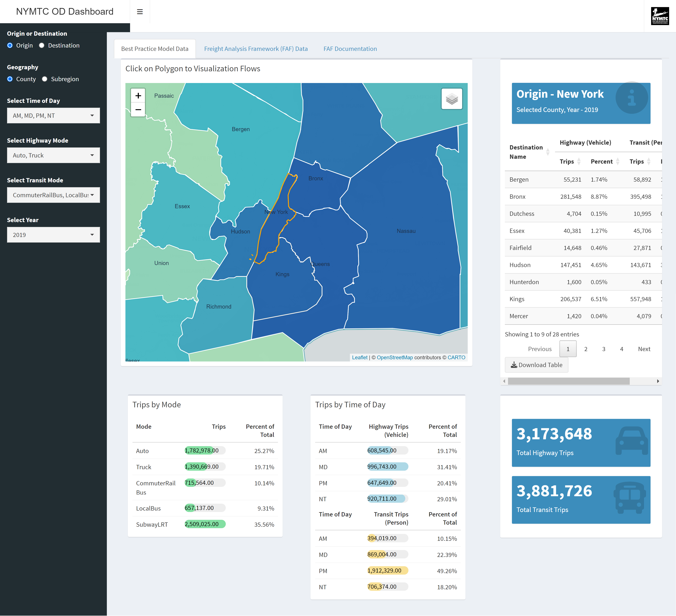Click the Hudson row in destination table
Image resolution: width=676 pixels, height=616 pixels.
[x=583, y=265]
